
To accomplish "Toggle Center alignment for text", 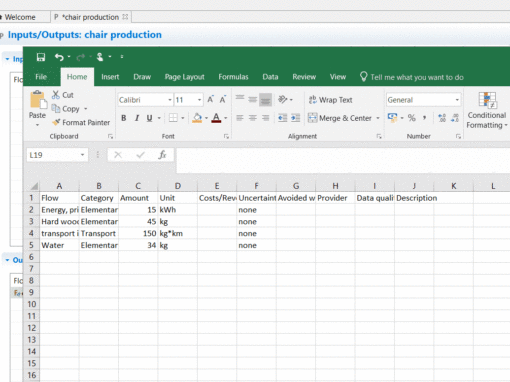I will tap(253, 118).
